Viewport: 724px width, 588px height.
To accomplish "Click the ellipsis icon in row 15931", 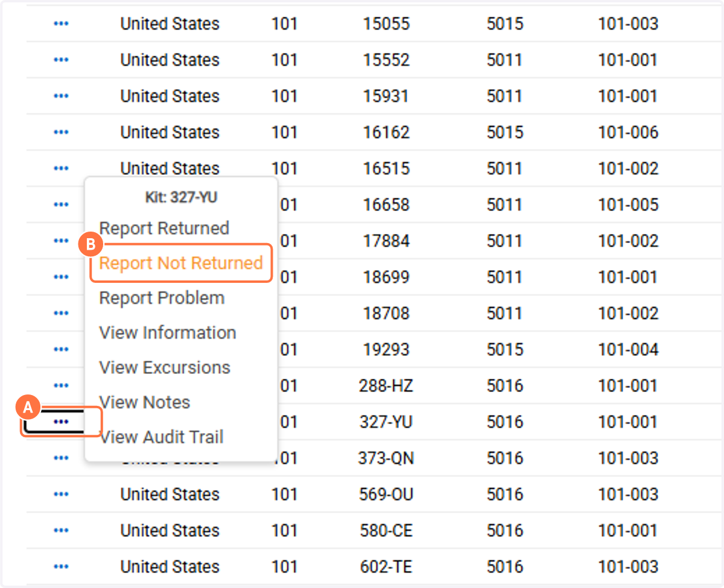I will (x=61, y=96).
